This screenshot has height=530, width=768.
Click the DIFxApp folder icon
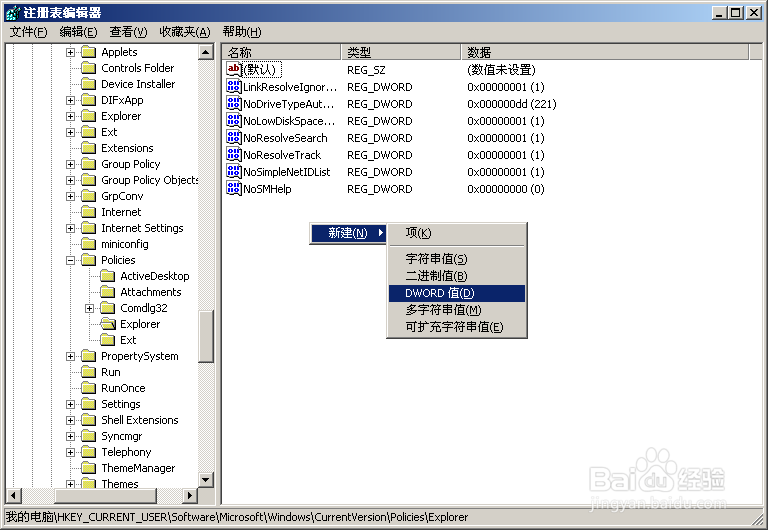pyautogui.click(x=89, y=100)
